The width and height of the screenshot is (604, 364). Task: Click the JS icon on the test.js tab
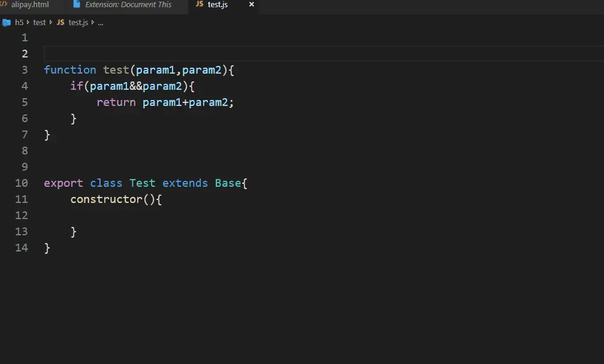click(x=200, y=5)
